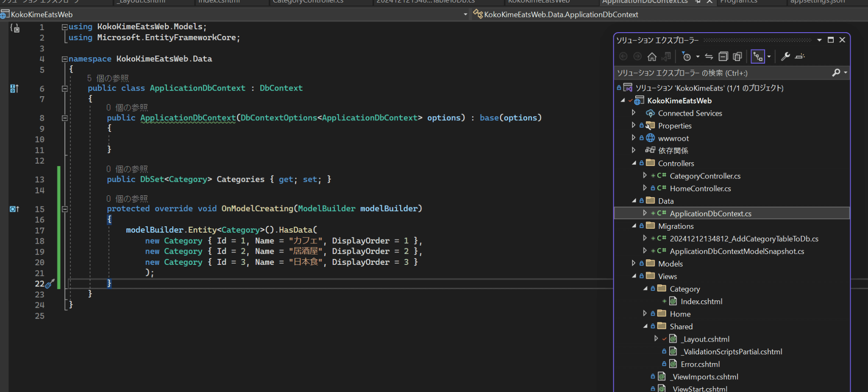Image resolution: width=868 pixels, height=392 pixels.
Task: Expand the Connected Services node
Action: [633, 112]
